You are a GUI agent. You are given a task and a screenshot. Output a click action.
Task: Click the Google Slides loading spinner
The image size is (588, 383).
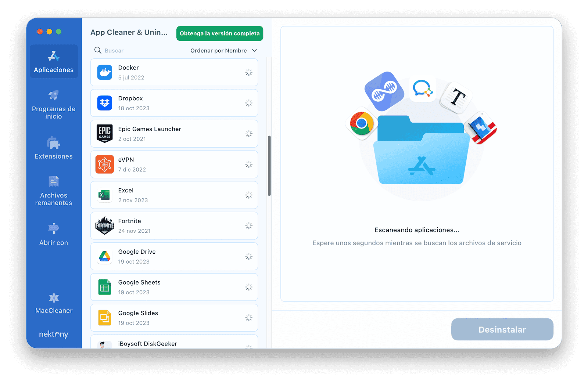click(x=249, y=318)
